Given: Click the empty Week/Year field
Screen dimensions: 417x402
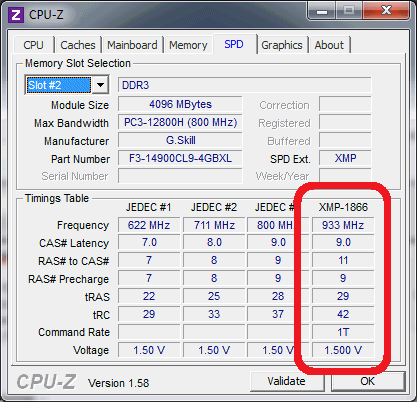Looking at the screenshot, I should pos(345,175).
